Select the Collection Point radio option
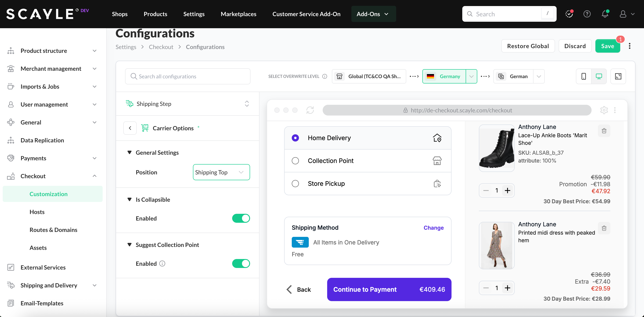 coord(295,161)
